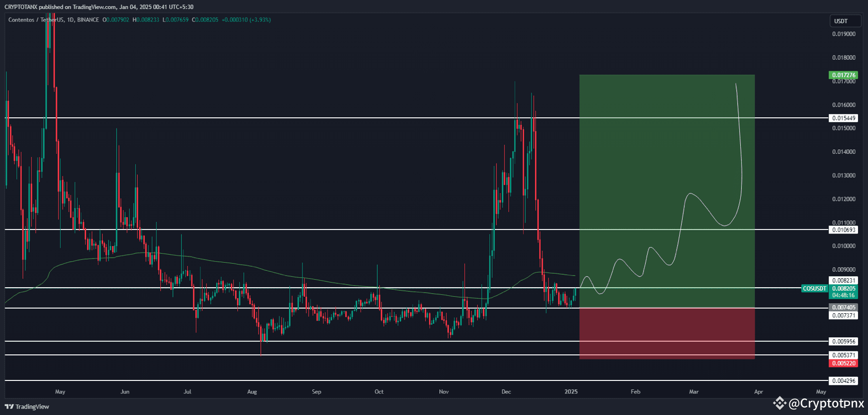Click the Dec label on the time axis
The height and width of the screenshot is (415, 868).
[x=506, y=392]
